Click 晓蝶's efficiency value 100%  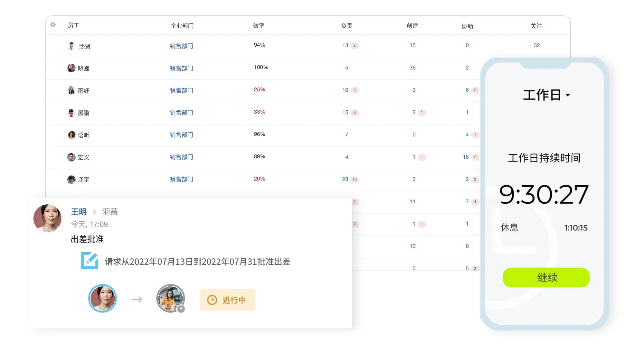pyautogui.click(x=261, y=67)
